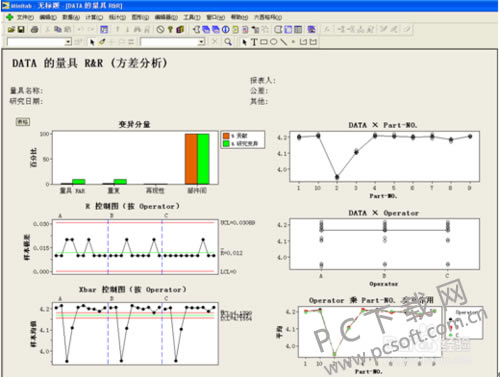Click the edit last dialog icon
This screenshot has width=500, height=377.
tap(104, 30)
